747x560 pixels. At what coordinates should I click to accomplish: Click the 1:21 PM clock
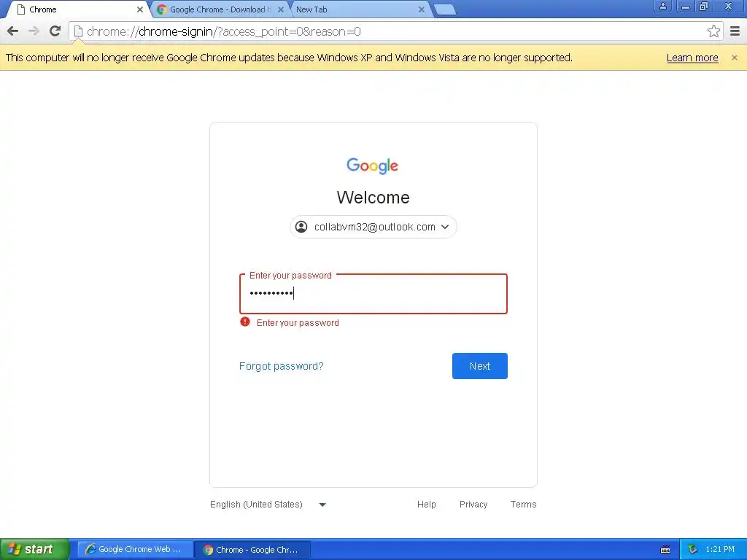720,550
